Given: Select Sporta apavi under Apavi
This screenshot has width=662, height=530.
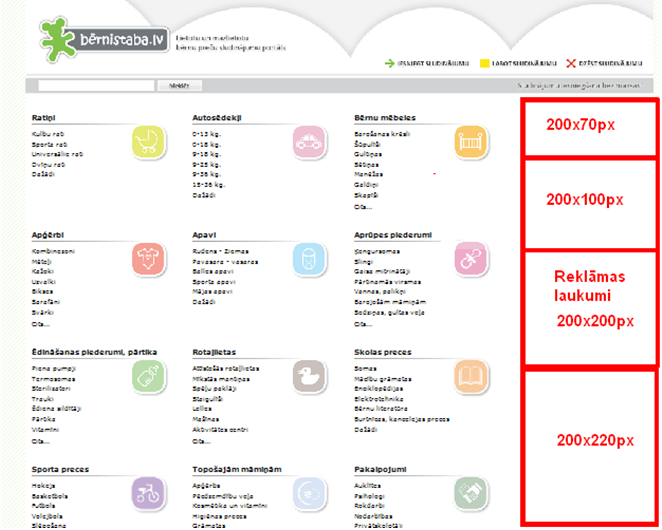Looking at the screenshot, I should [214, 282].
